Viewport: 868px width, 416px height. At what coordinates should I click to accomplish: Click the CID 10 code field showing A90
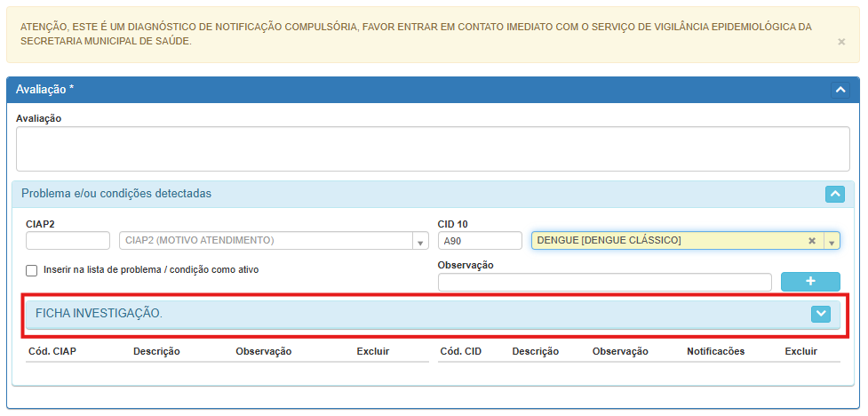479,241
